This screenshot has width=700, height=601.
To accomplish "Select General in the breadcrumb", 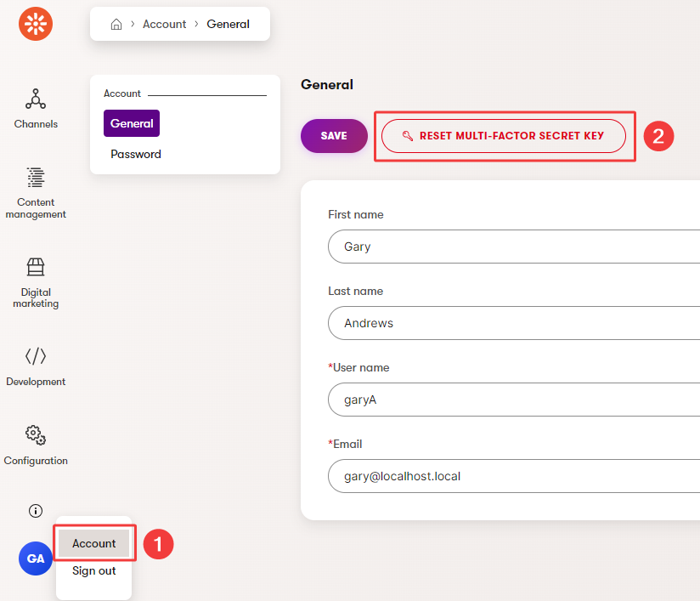I will click(228, 25).
